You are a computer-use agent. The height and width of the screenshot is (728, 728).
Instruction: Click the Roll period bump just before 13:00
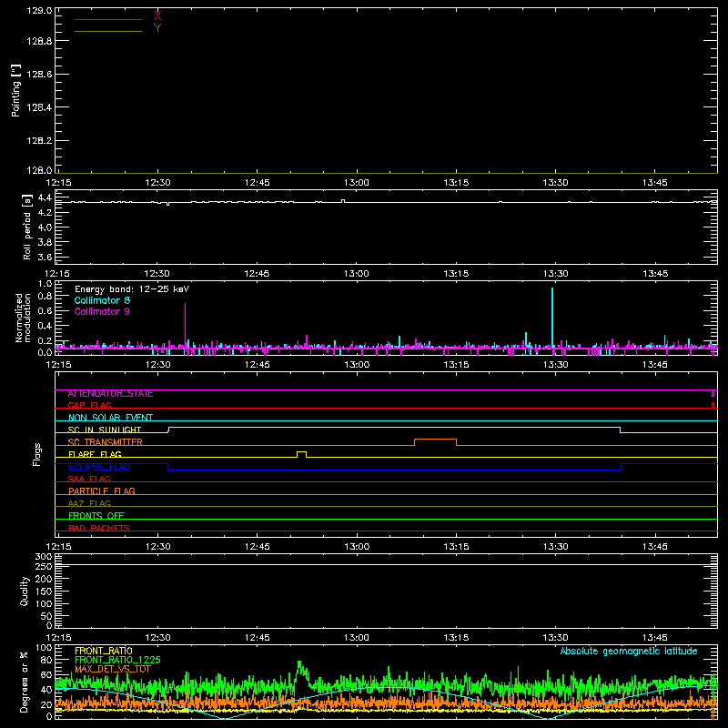click(x=343, y=201)
